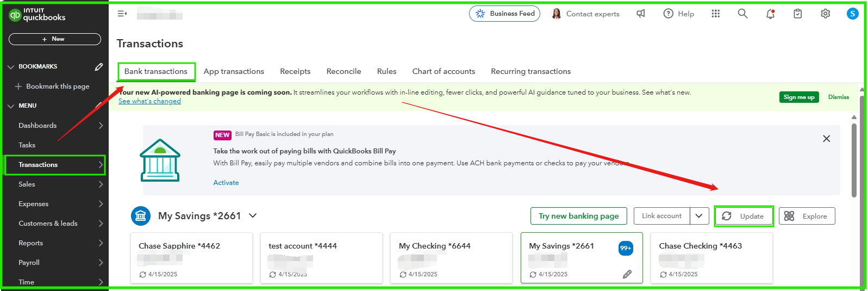The image size is (868, 291).
Task: Select the My Checking *6644 card
Action: [451, 258]
